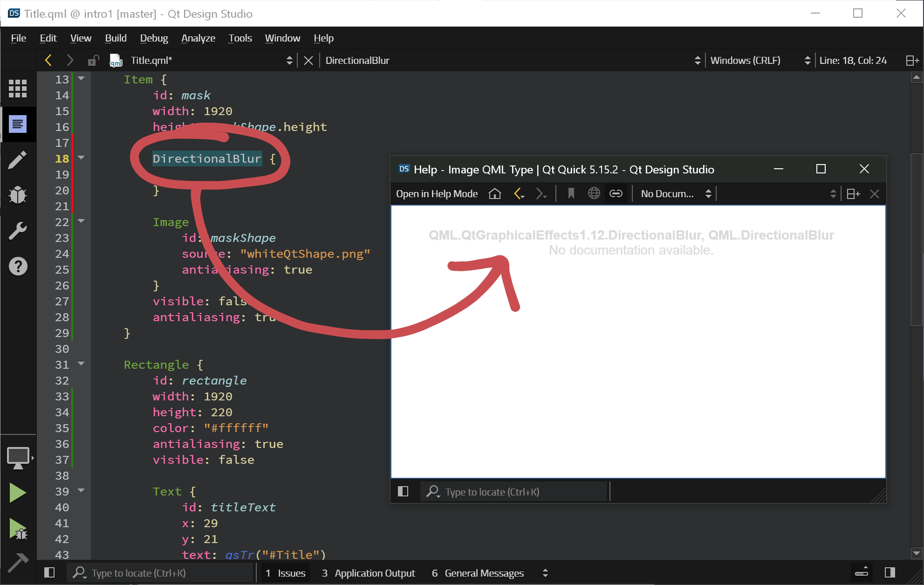
Task: Open the Analyze menu
Action: coord(198,38)
